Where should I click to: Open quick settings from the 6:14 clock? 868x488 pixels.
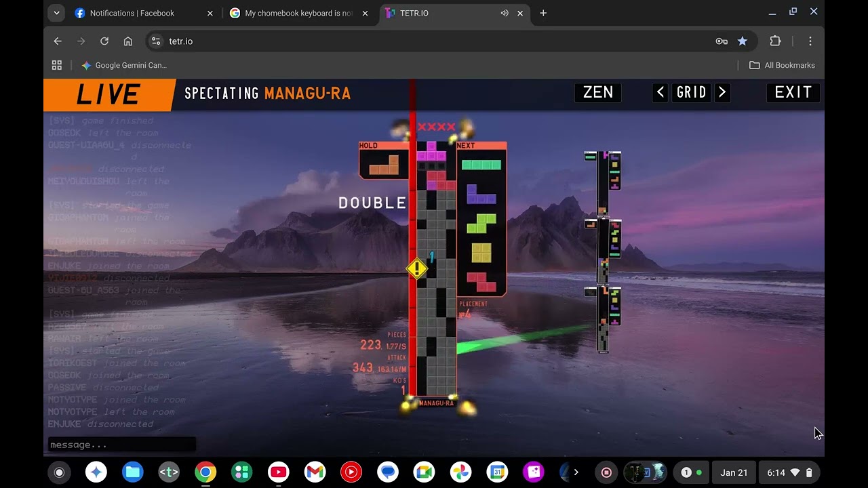pyautogui.click(x=789, y=472)
